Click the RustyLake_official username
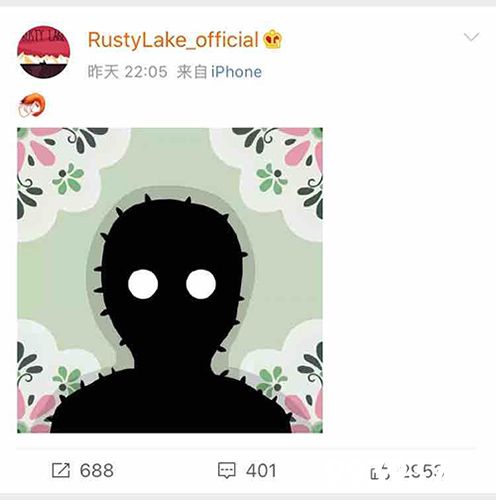This screenshot has width=496, height=500. click(x=173, y=40)
